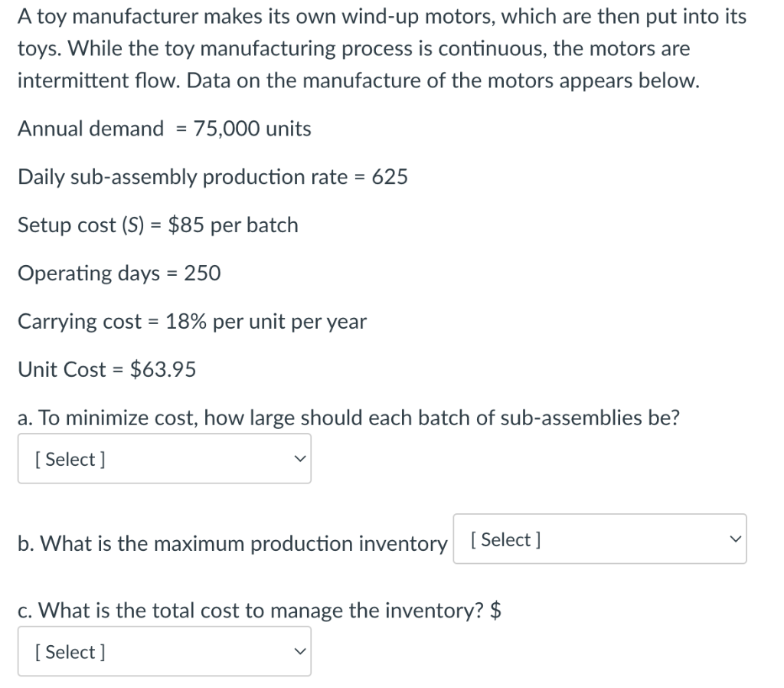The height and width of the screenshot is (688, 784).
Task: Open the batch size dropdown for question a
Action: (164, 459)
